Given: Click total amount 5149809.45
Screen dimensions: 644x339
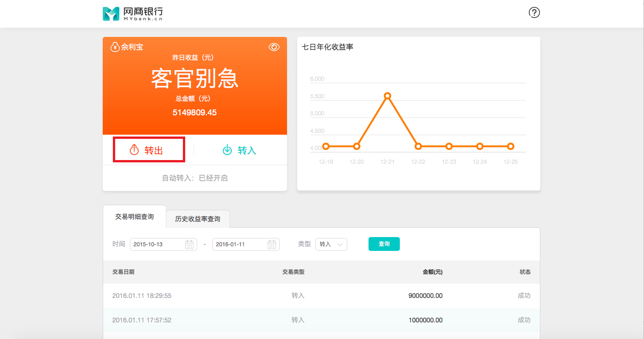Looking at the screenshot, I should click(194, 113).
